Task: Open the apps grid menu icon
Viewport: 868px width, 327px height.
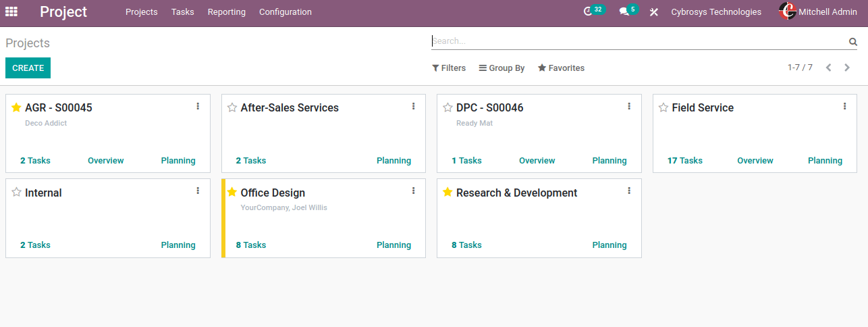Action: (x=11, y=11)
